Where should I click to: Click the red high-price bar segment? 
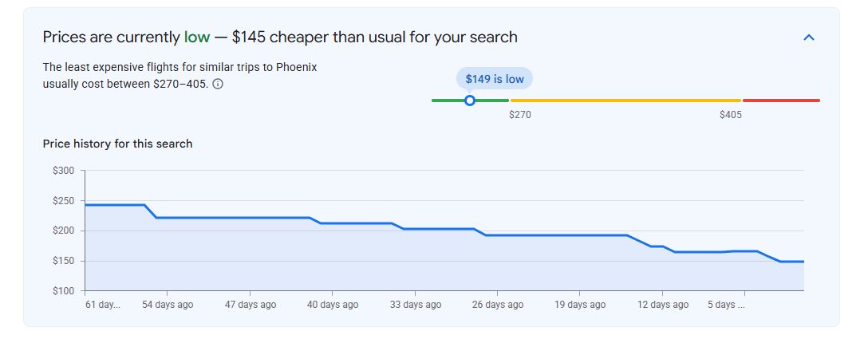781,101
